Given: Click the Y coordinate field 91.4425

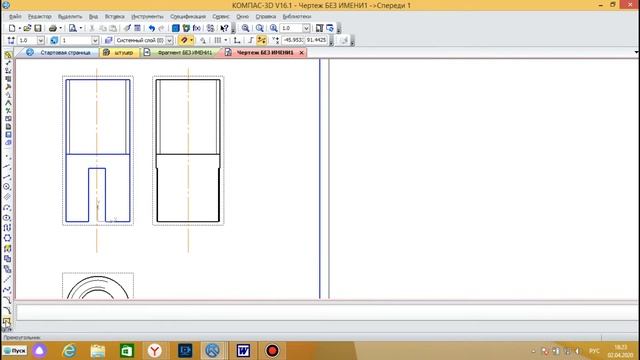Looking at the screenshot, I should click(x=316, y=40).
